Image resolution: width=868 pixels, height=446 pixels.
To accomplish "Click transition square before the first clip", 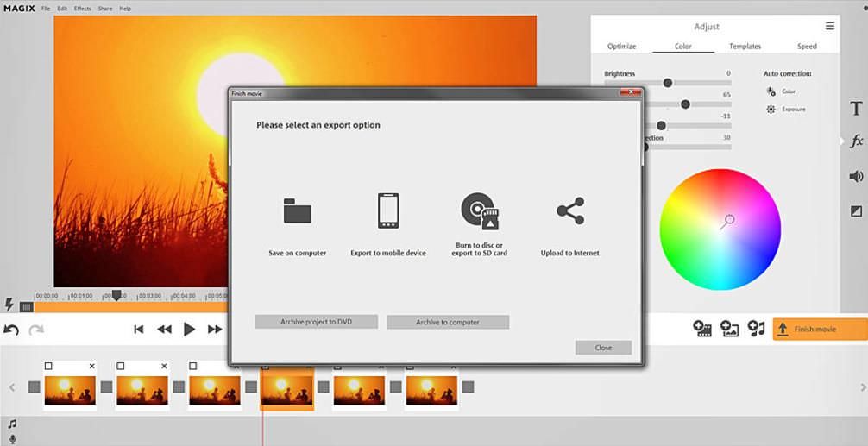I will point(35,386).
